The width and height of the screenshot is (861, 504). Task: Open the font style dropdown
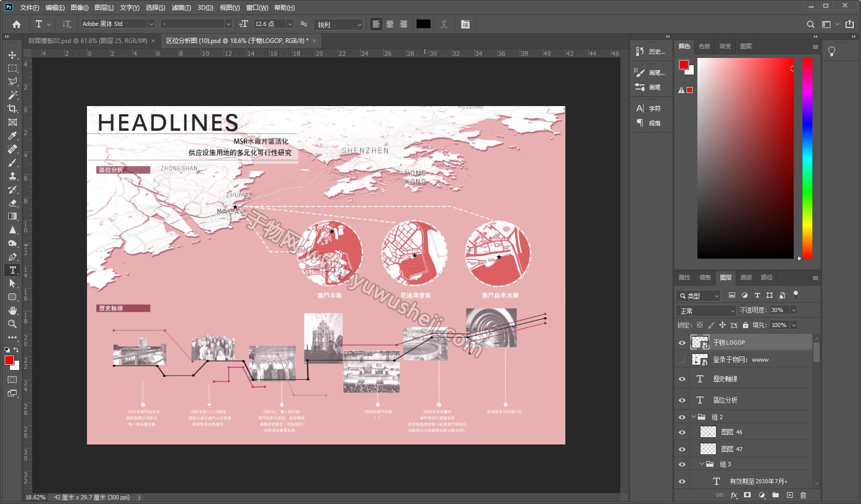tap(228, 24)
